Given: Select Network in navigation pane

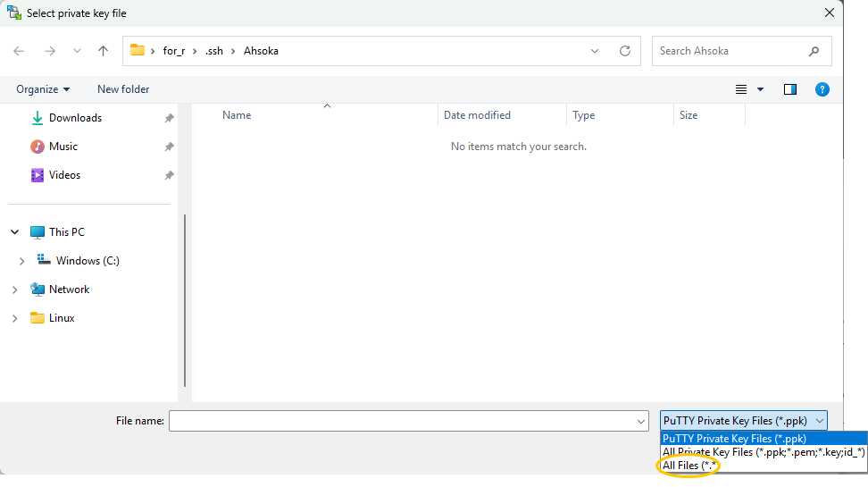Looking at the screenshot, I should pyautogui.click(x=69, y=290).
